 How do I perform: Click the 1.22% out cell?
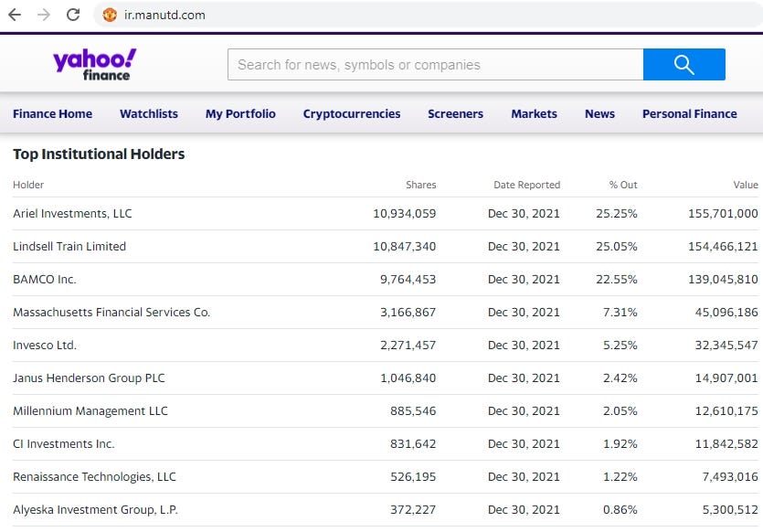(620, 476)
